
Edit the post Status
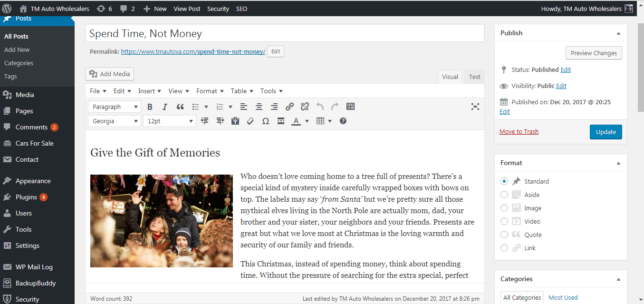[x=566, y=69]
